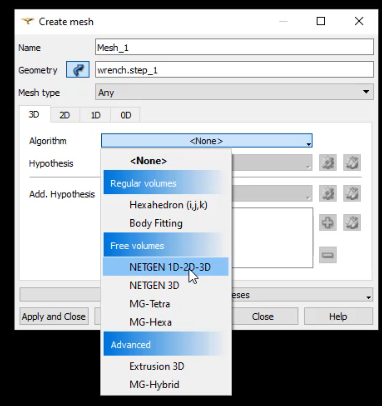Click the edit icon beside the hypothesis list

click(352, 222)
